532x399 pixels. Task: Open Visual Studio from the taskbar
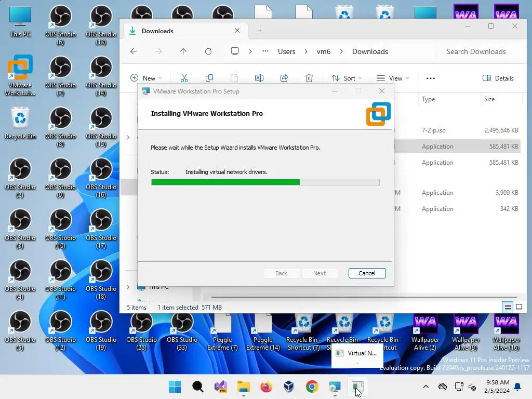pos(221,387)
